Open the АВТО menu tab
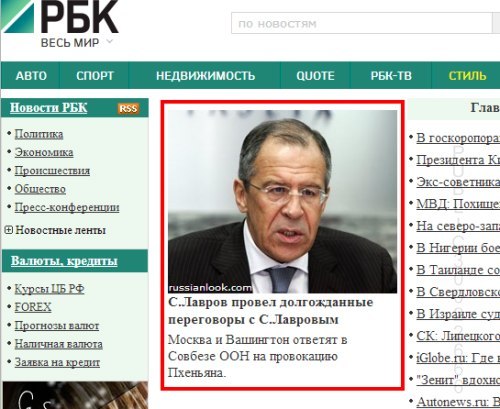 [x=31, y=76]
